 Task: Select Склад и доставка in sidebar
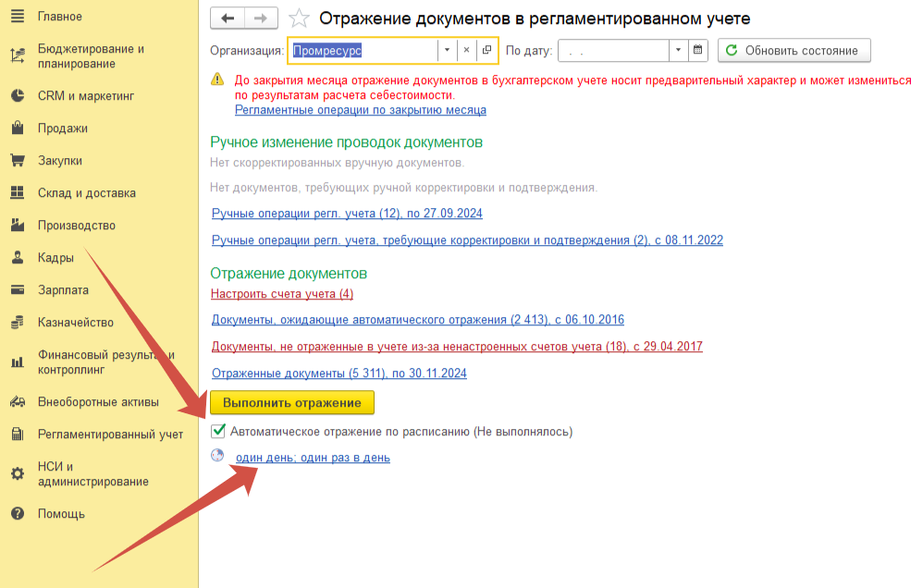point(86,193)
